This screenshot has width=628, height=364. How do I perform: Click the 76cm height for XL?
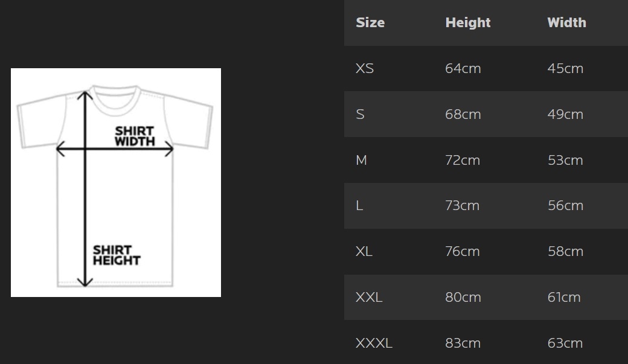[462, 252]
